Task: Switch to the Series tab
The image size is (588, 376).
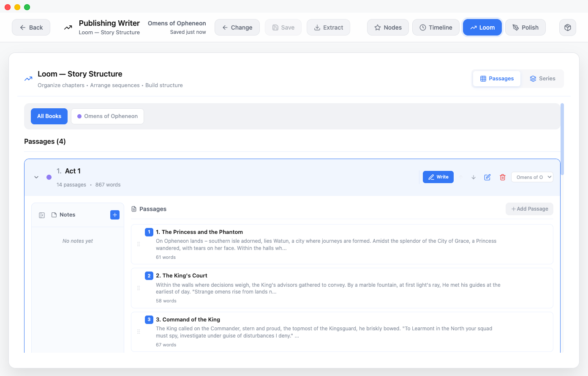Action: coord(543,78)
